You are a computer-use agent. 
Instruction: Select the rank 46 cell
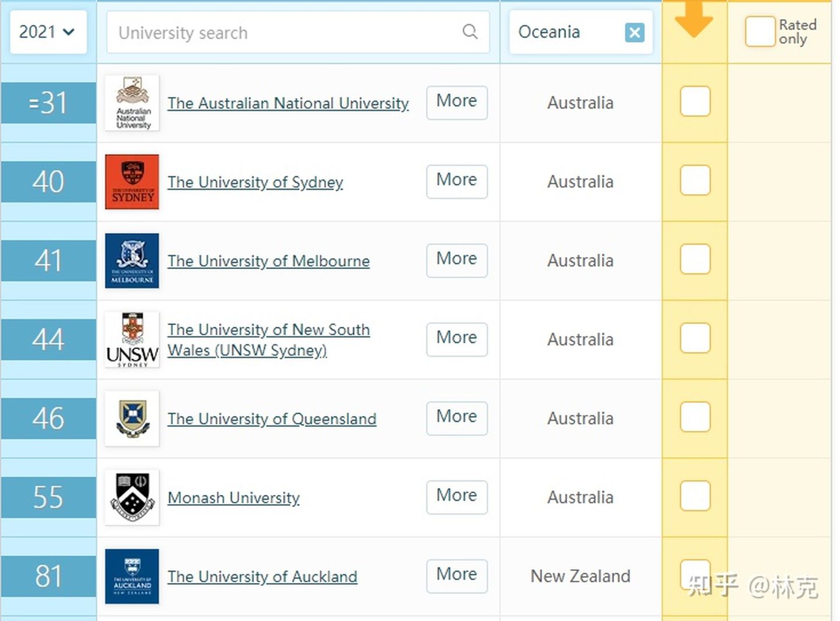[48, 418]
